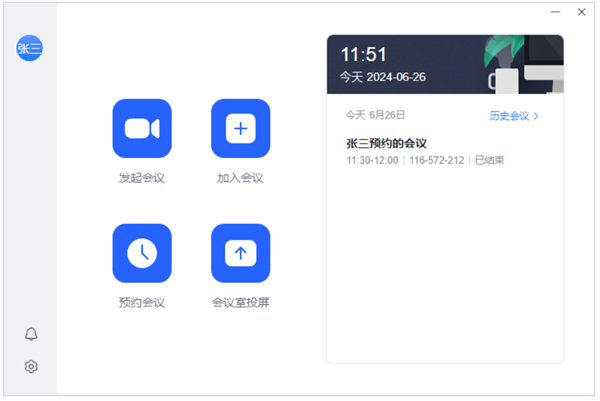Click the 已结束 meeting status
Image resolution: width=600 pixels, height=401 pixels.
(489, 160)
